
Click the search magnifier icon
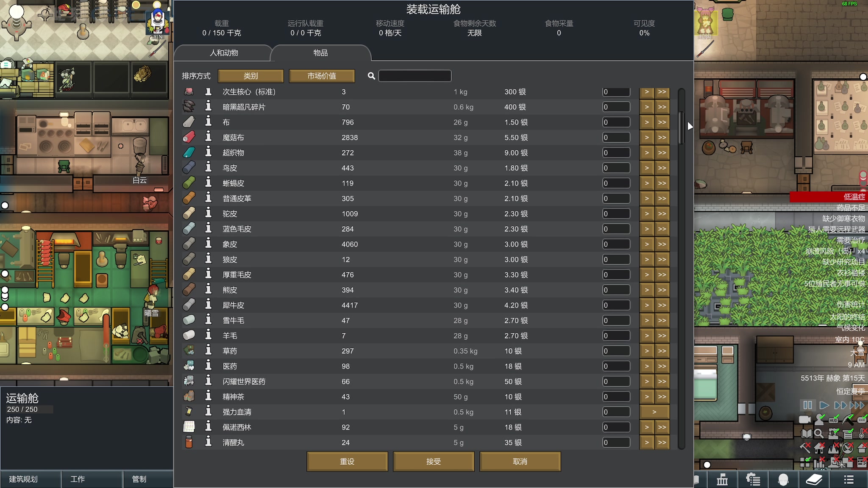[x=371, y=76]
